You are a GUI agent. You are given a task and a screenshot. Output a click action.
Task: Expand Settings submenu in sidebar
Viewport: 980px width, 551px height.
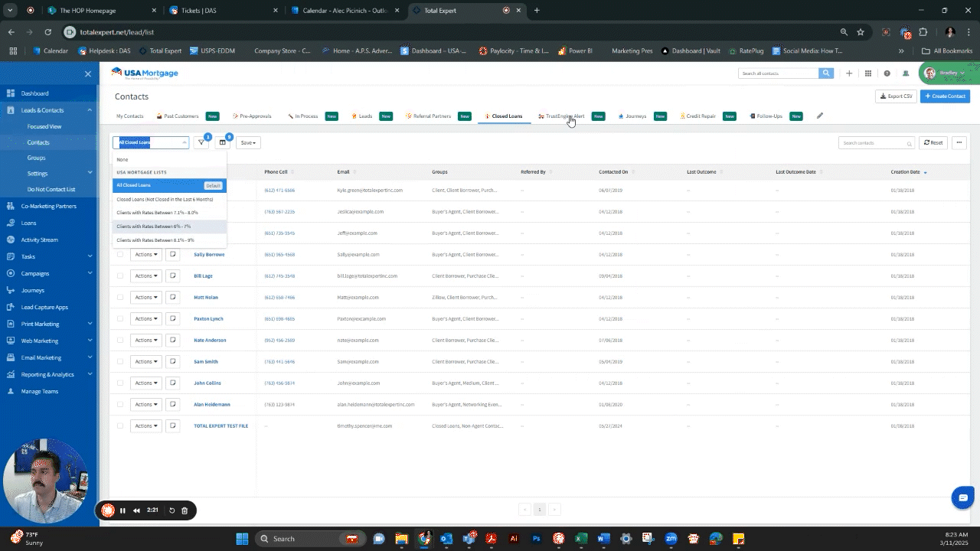point(90,173)
